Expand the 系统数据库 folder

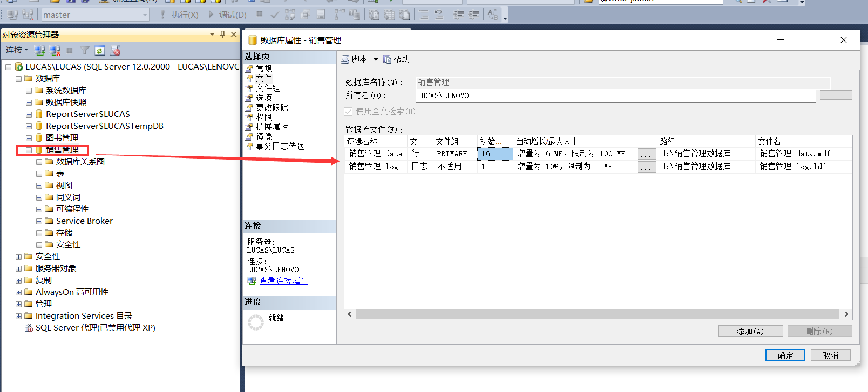click(29, 91)
